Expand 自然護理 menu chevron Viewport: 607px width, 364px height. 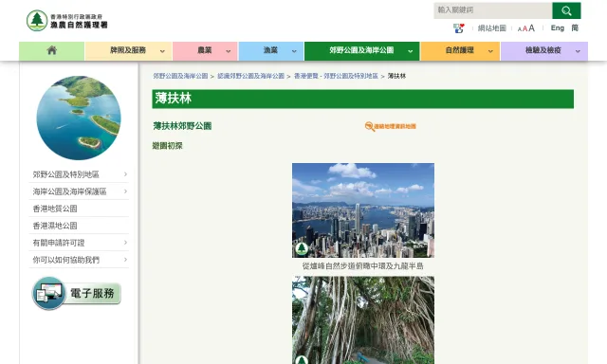pyautogui.click(x=491, y=51)
